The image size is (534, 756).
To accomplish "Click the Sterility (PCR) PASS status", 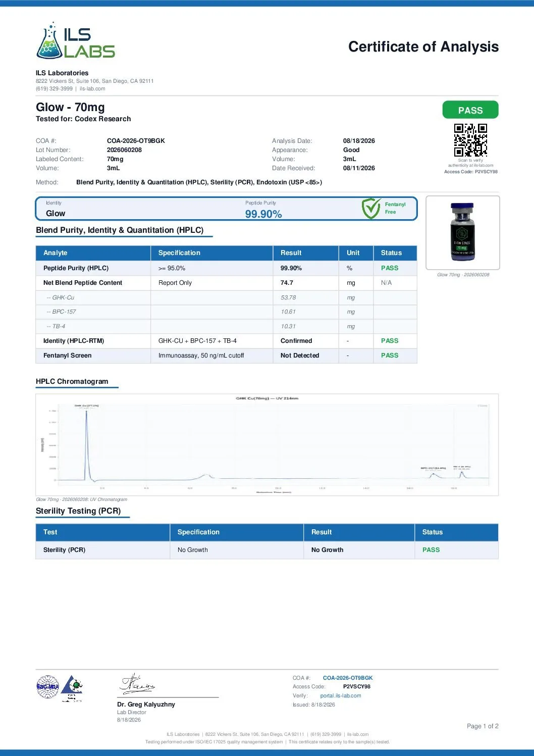I will [x=431, y=550].
